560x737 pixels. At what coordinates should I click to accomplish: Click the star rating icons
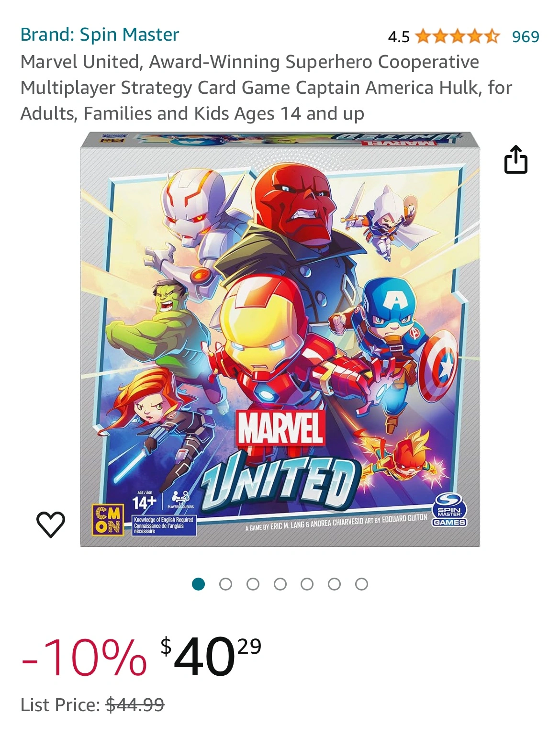coord(458,36)
